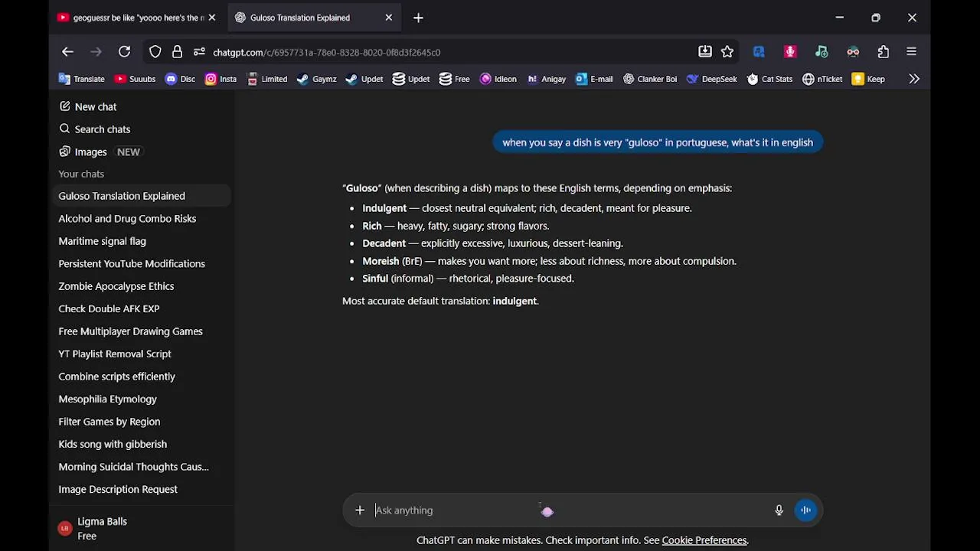Screen dimensions: 980x551
Task: Open the Translate bookmark
Action: (x=82, y=79)
